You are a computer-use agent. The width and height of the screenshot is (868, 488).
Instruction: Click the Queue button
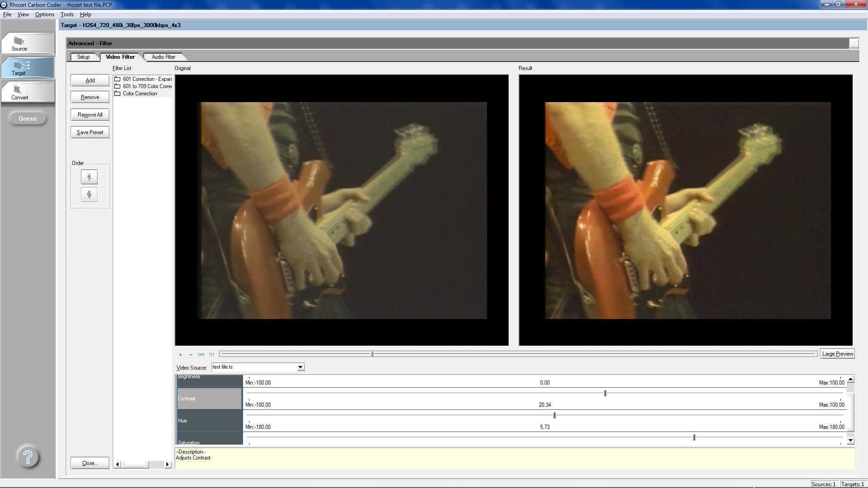(x=28, y=118)
